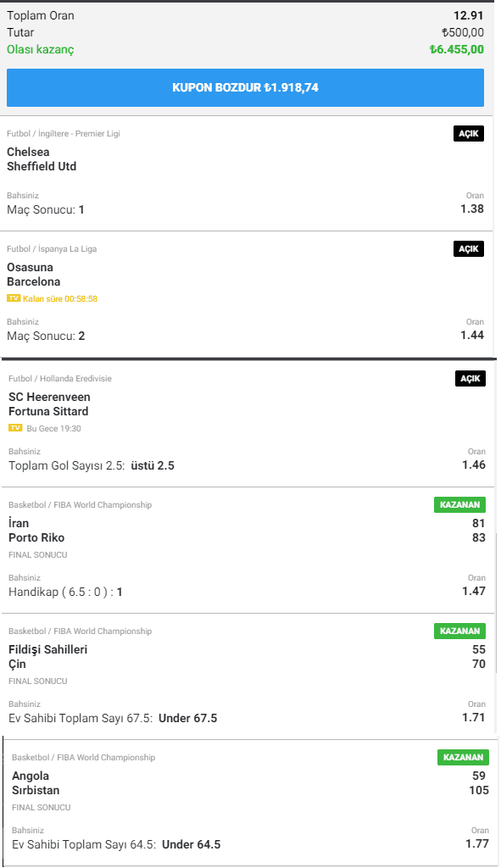Click KAZANAN badge on Fildişi Sahilleri match
501x868 pixels.
(x=459, y=631)
